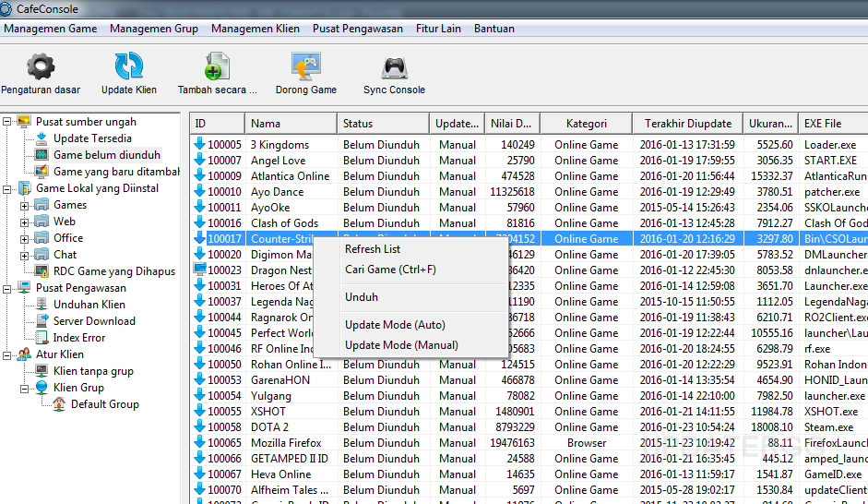Click download arrow icon for 3 Kingdoms
The height and width of the screenshot is (504, 868).
point(200,144)
